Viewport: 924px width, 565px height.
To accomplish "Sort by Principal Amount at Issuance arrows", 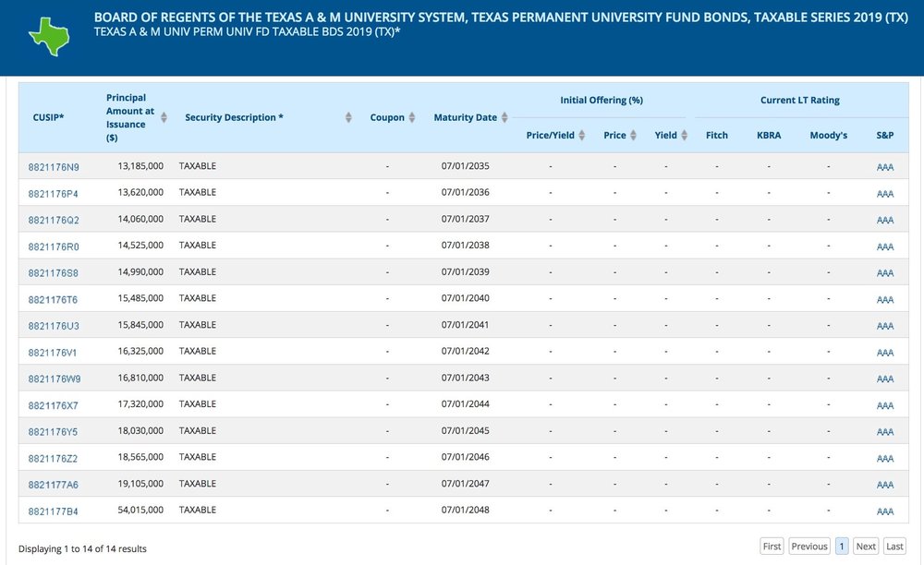I will click(164, 117).
